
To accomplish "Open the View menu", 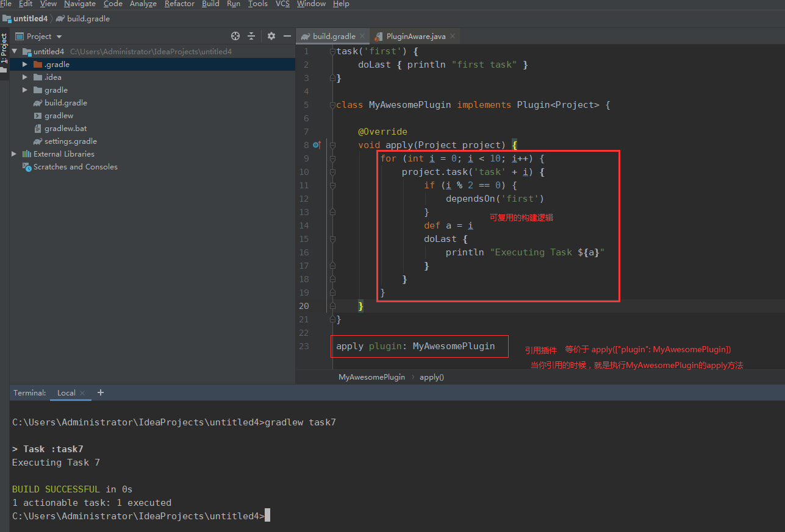I will [x=48, y=4].
